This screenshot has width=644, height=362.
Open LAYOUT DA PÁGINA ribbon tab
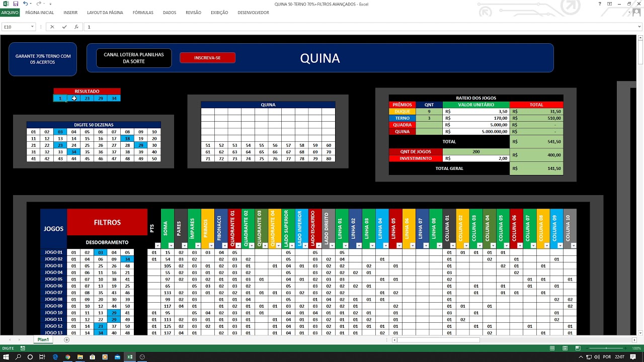(105, 13)
